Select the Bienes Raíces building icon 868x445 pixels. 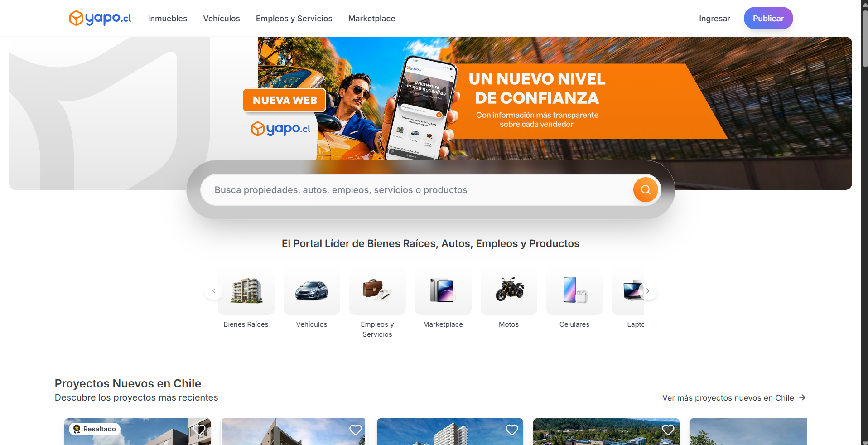[246, 291]
